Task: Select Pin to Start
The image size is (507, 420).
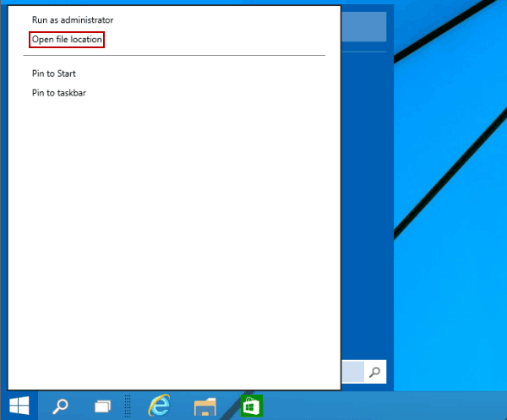Action: 54,74
